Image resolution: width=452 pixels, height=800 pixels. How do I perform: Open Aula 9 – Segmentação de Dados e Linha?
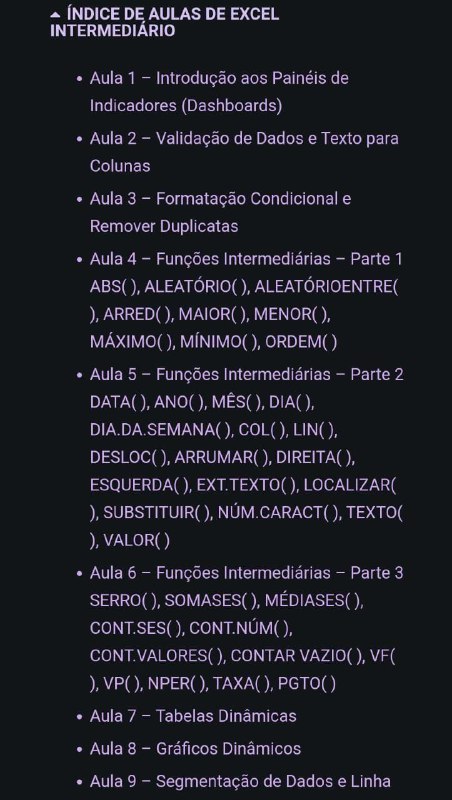click(x=240, y=781)
